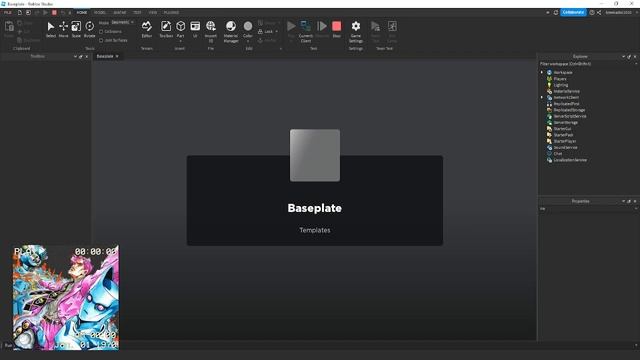Click the Explorer filter workspace field

[x=589, y=64]
